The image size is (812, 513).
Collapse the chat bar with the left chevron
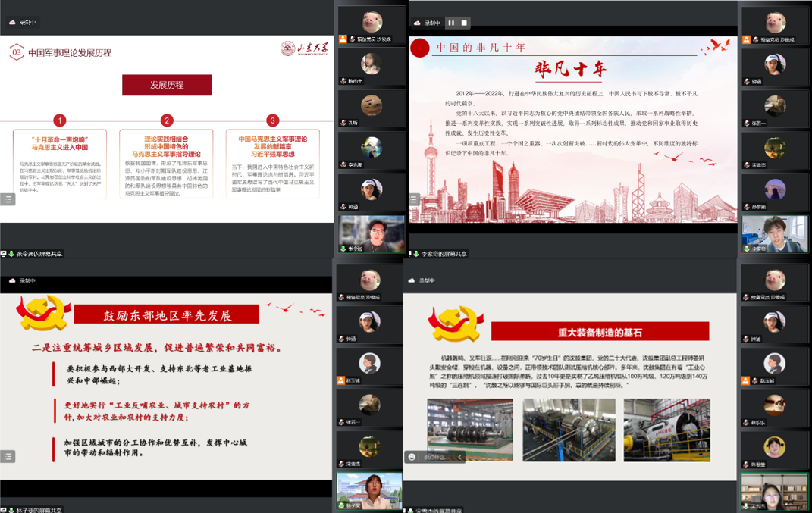click(x=459, y=457)
